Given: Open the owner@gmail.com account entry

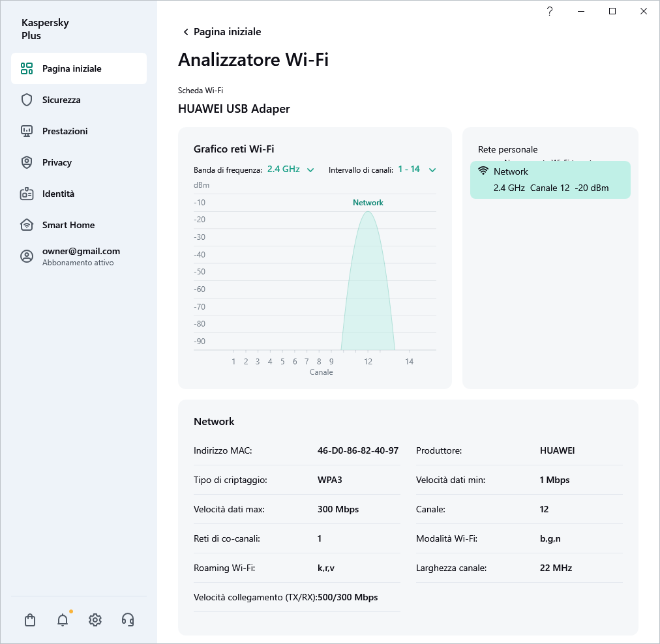Looking at the screenshot, I should tap(81, 256).
